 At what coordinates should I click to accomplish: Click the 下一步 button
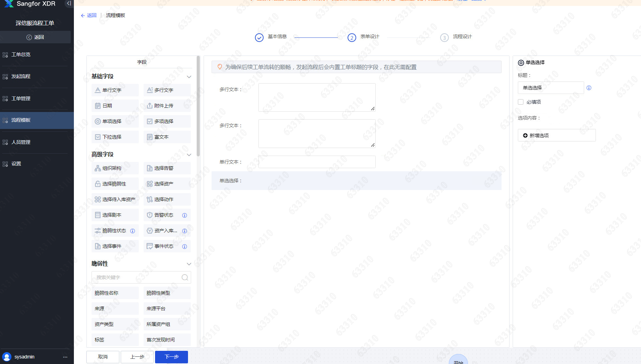[x=171, y=357]
